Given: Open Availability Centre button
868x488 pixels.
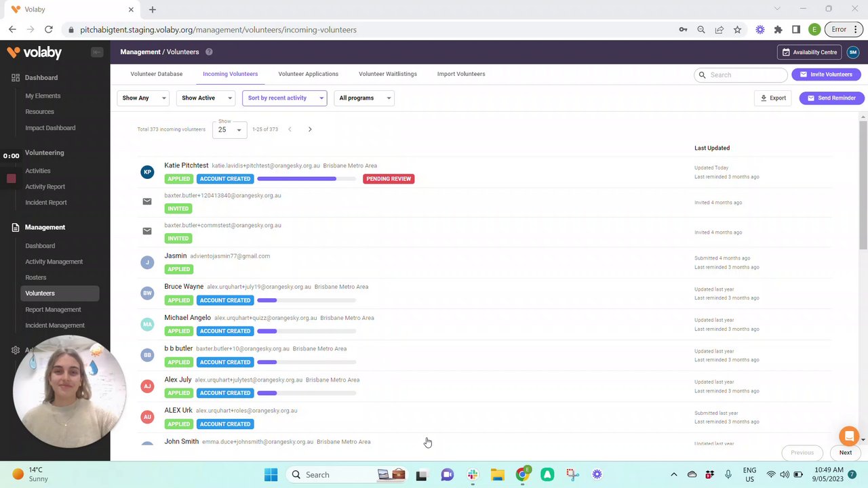Looking at the screenshot, I should pyautogui.click(x=810, y=52).
